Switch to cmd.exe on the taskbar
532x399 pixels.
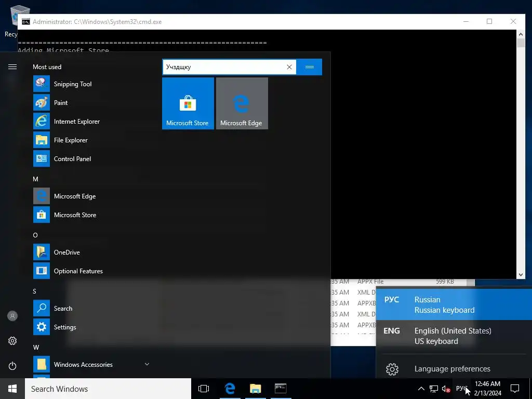click(281, 389)
